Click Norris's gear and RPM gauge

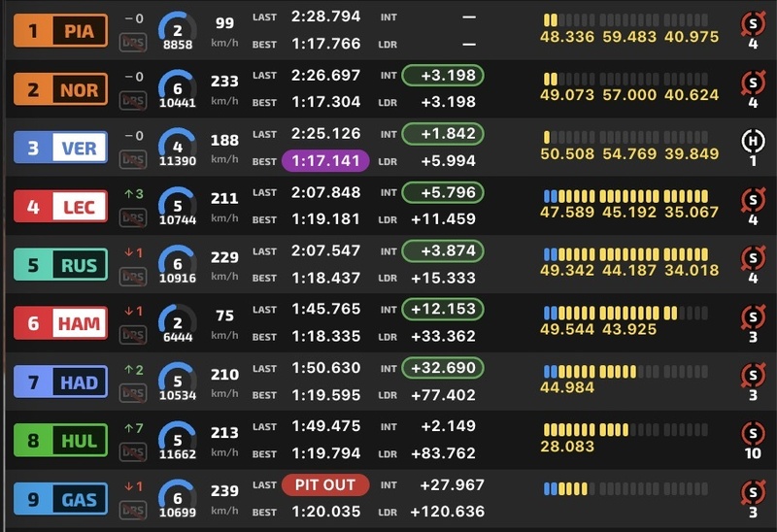click(178, 89)
